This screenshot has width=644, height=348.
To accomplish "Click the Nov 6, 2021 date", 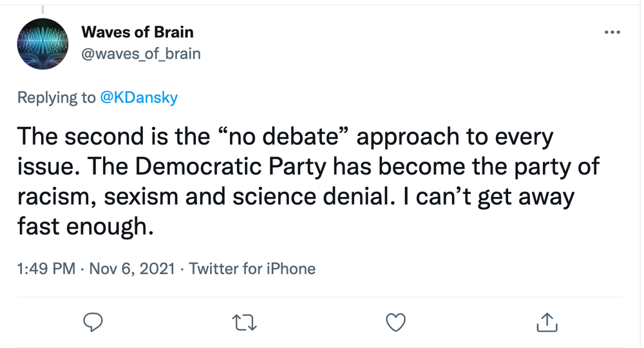I will pos(133,268).
